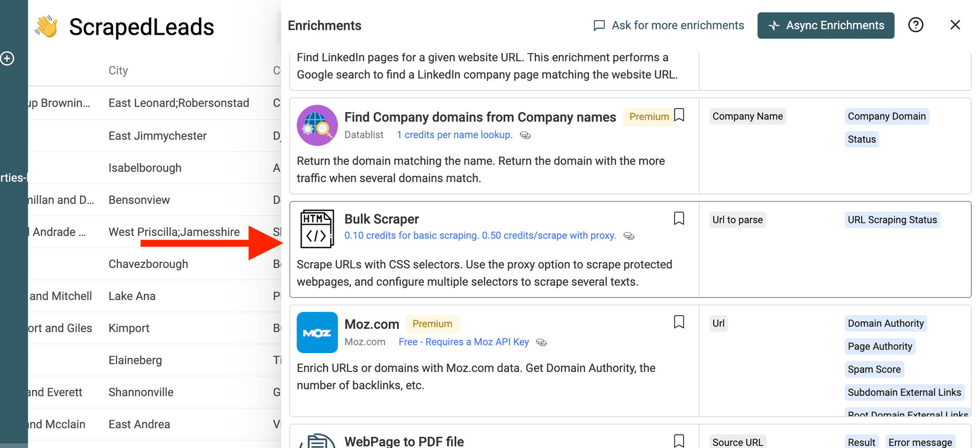Click the Moz.com logo icon

317,333
